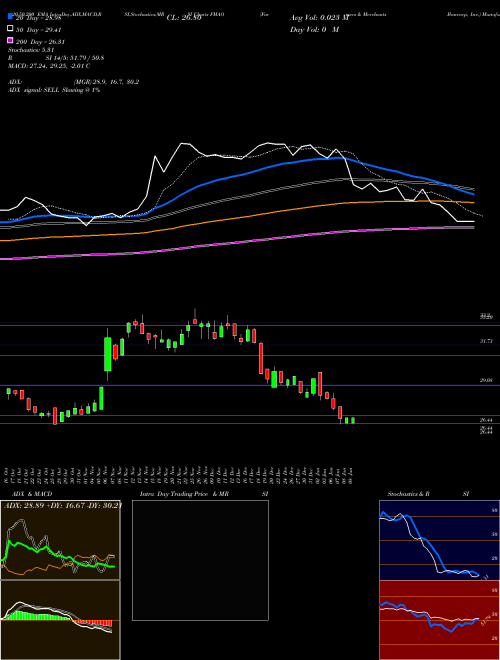This screenshot has height=660, width=500.
Task: Click the 'ADX: 28.89 +DY: 16.67 -DY: 30.21' readout
Action: 62,505
